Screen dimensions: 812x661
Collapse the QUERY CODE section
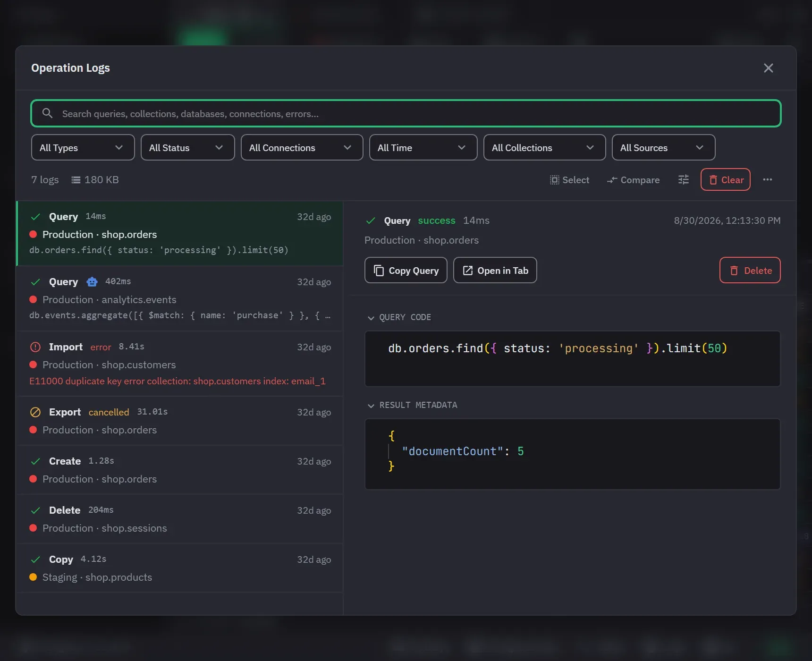tap(399, 317)
